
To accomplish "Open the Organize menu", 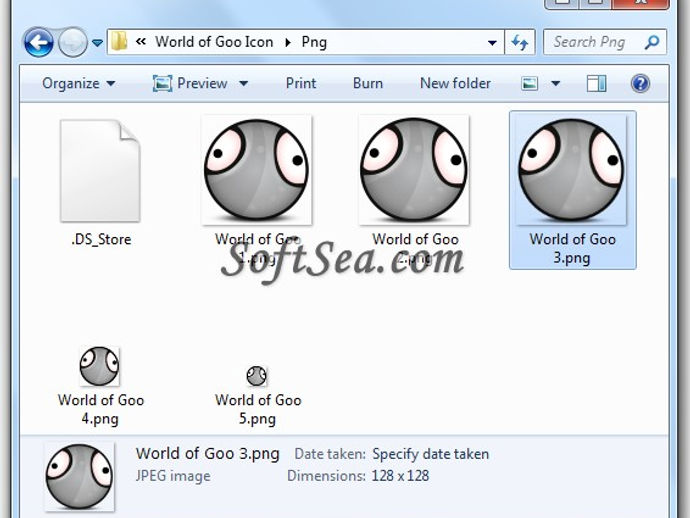I will coord(79,83).
